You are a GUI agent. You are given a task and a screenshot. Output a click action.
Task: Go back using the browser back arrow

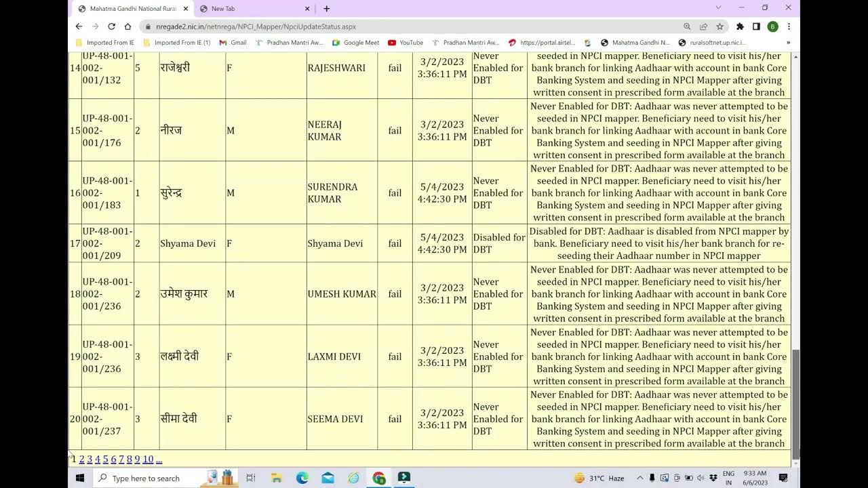tap(79, 26)
